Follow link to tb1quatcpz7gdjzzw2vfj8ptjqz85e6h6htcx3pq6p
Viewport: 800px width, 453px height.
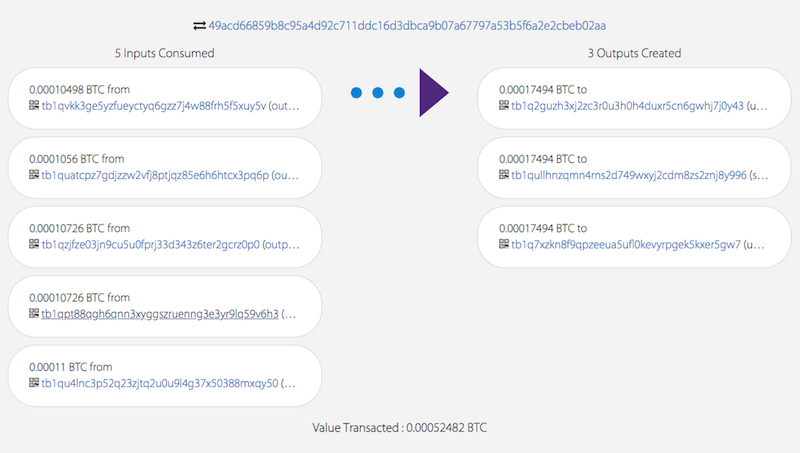(155, 175)
